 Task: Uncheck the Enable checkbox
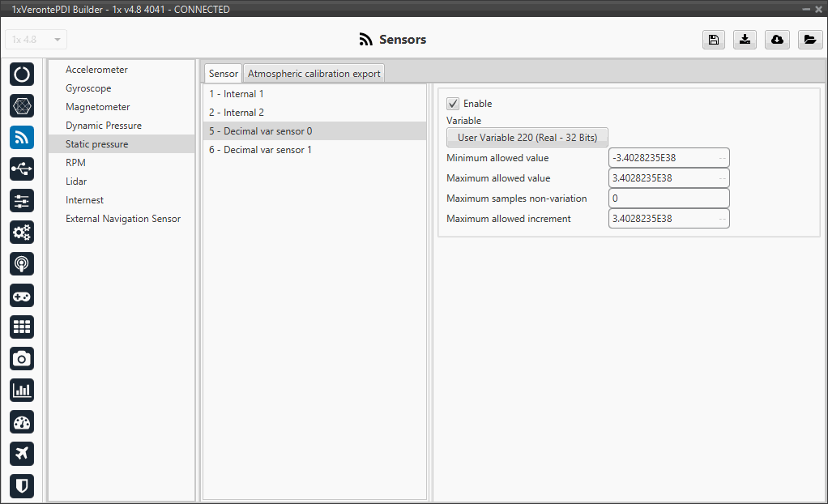point(453,104)
